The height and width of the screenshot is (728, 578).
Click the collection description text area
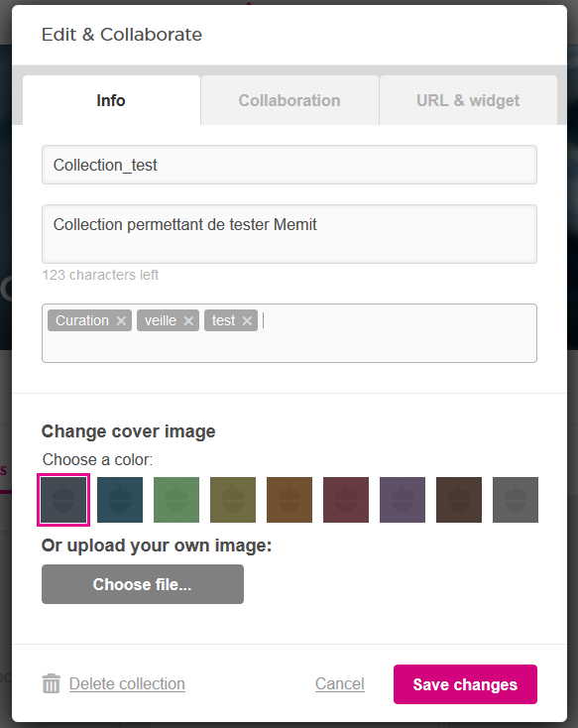[x=289, y=234]
